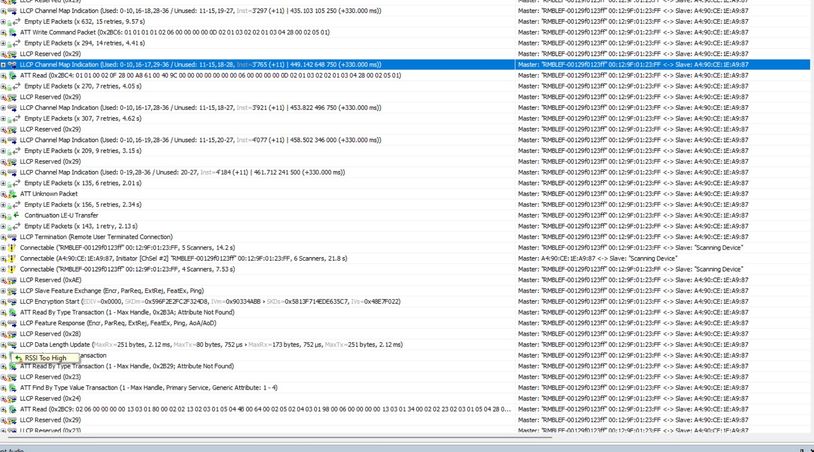Click the LLCP Data Length Update icon
This screenshot has height=452, width=814.
[x=12, y=345]
